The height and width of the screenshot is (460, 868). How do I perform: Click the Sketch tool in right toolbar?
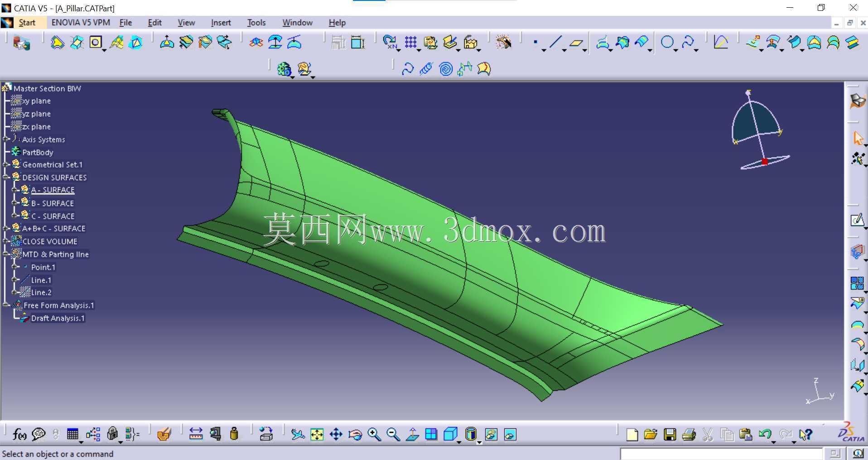pos(857,220)
